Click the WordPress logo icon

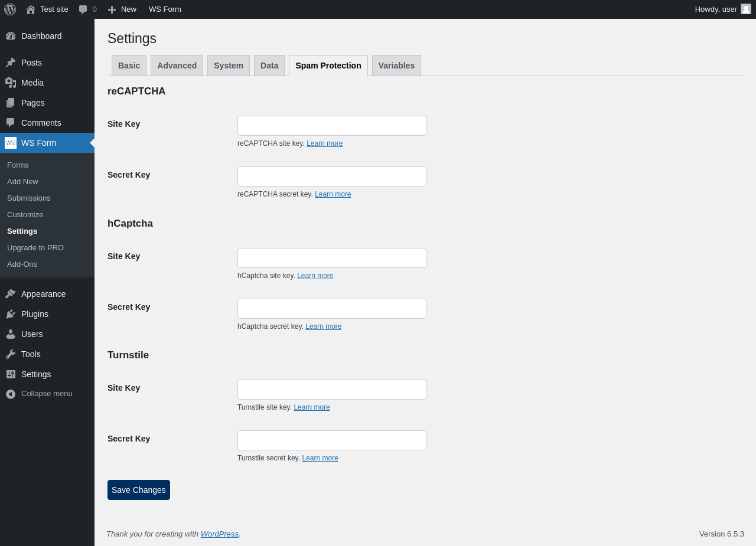click(x=10, y=9)
